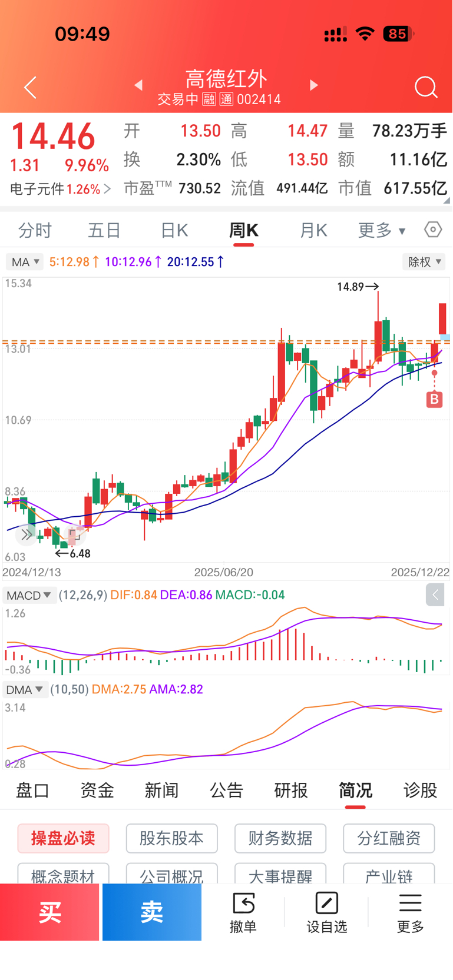Switch to 分时 chart tab
Viewport: 453px width, 980px height.
click(x=35, y=230)
